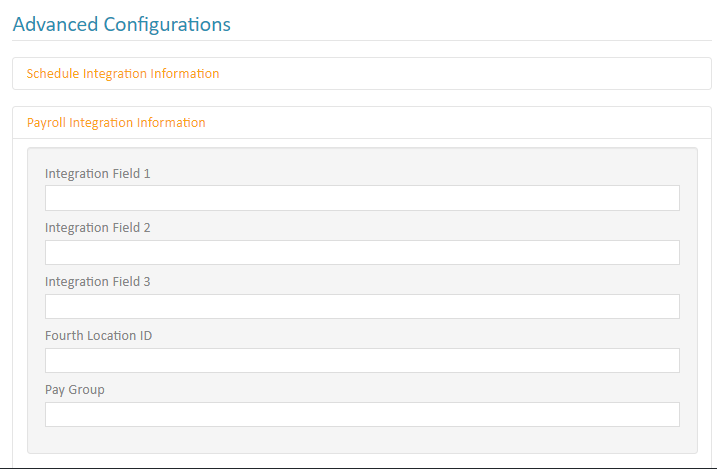Focus the Pay Group input box
Image resolution: width=717 pixels, height=469 pixels.
[362, 414]
